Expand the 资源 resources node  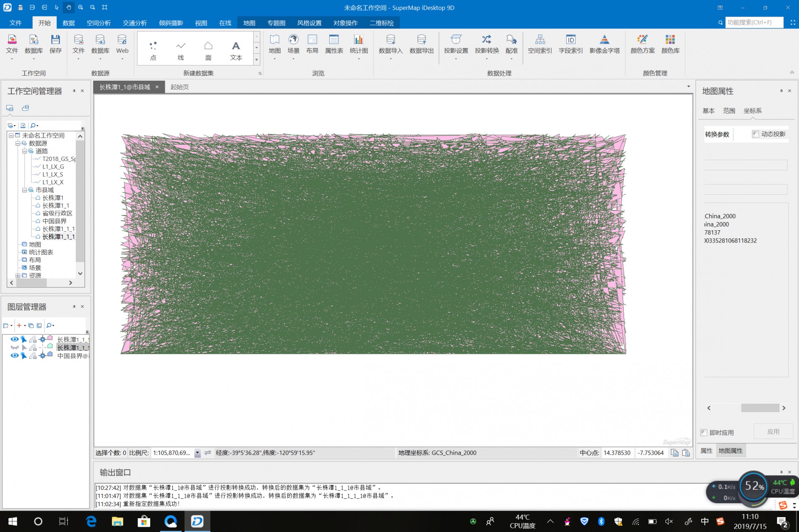(x=18, y=275)
